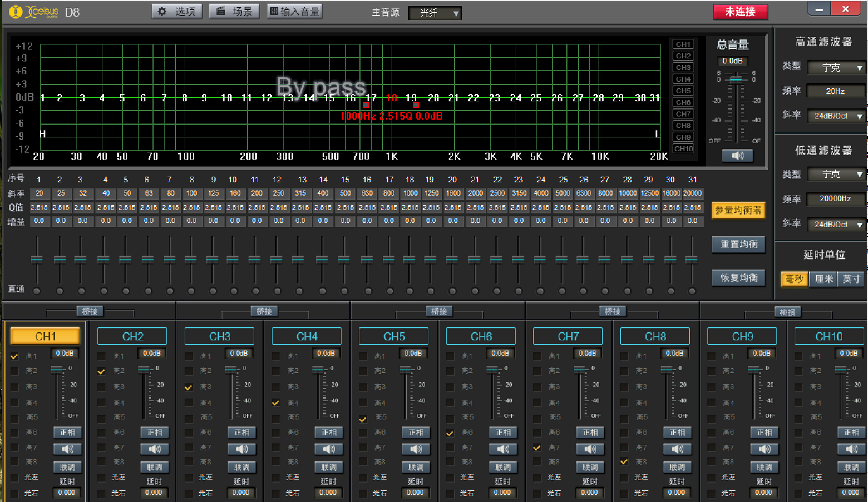Open the 主音源 光纤 source dropdown
Viewport: 868px width, 502px height.
[435, 13]
